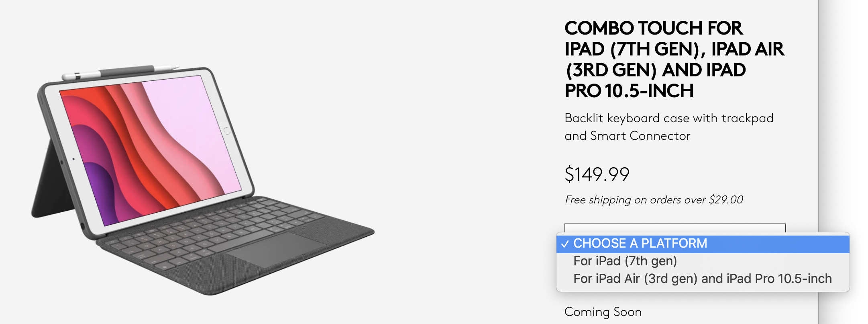
Task: Click the iPad home button in product image
Action: coord(227,131)
